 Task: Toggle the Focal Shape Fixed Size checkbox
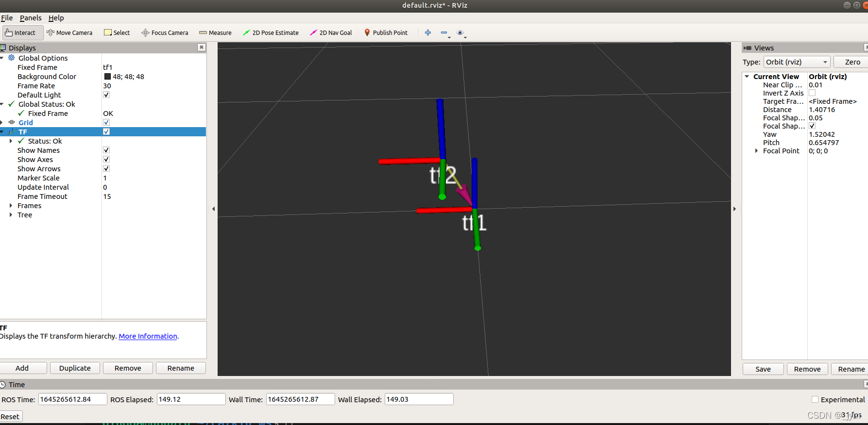pyautogui.click(x=812, y=126)
